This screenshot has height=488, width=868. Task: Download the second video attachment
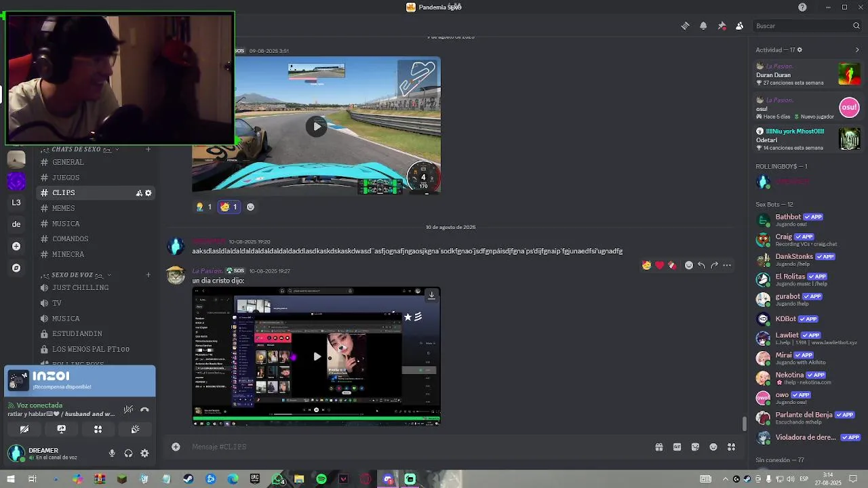pyautogui.click(x=431, y=295)
